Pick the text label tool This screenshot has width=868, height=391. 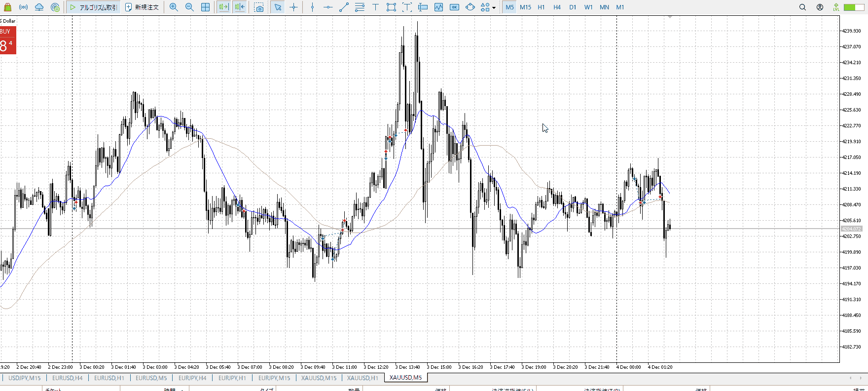coord(375,7)
